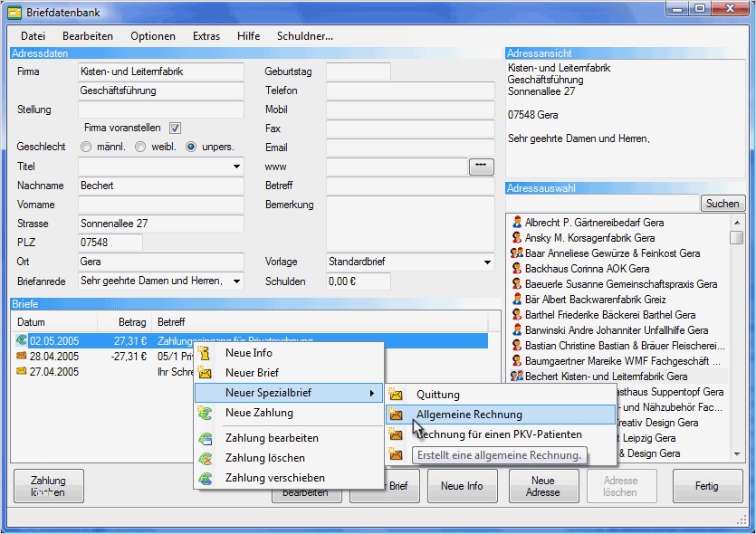Click the icon beside Barwinski Andre

517,330
